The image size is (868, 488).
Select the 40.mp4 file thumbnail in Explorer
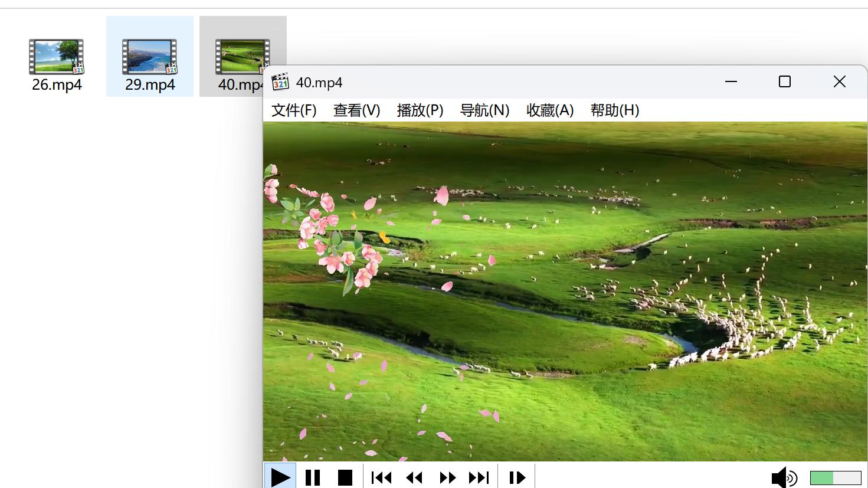pyautogui.click(x=242, y=57)
